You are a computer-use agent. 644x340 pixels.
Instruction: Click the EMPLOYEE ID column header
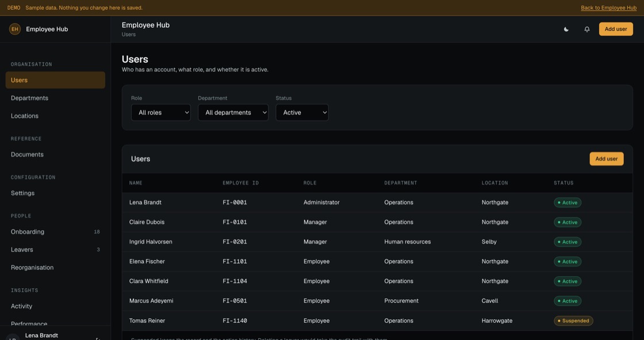coord(241,183)
